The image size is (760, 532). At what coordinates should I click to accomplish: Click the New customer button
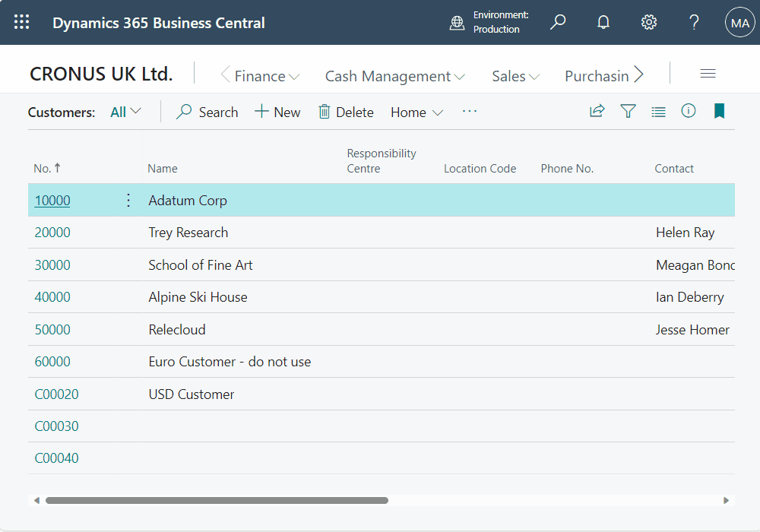point(277,112)
